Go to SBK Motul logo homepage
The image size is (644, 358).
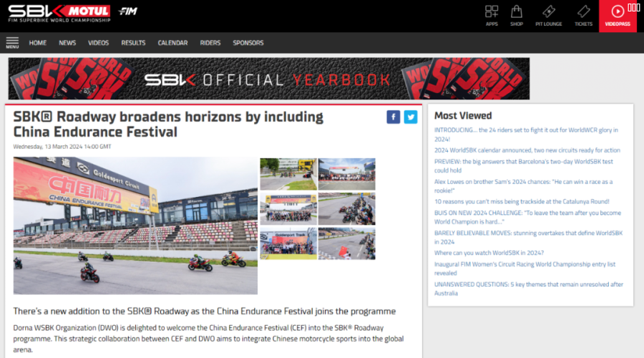pyautogui.click(x=59, y=14)
